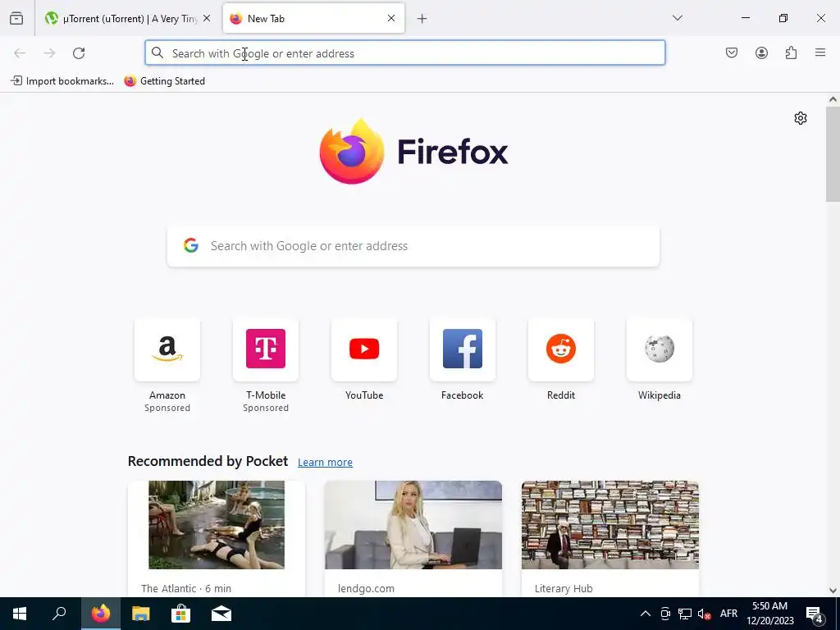Open the Firefox application menu
Image resolution: width=840 pixels, height=630 pixels.
(820, 52)
